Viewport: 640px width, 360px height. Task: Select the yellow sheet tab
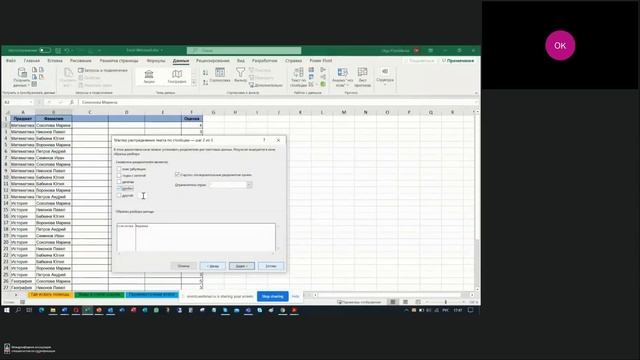50,295
